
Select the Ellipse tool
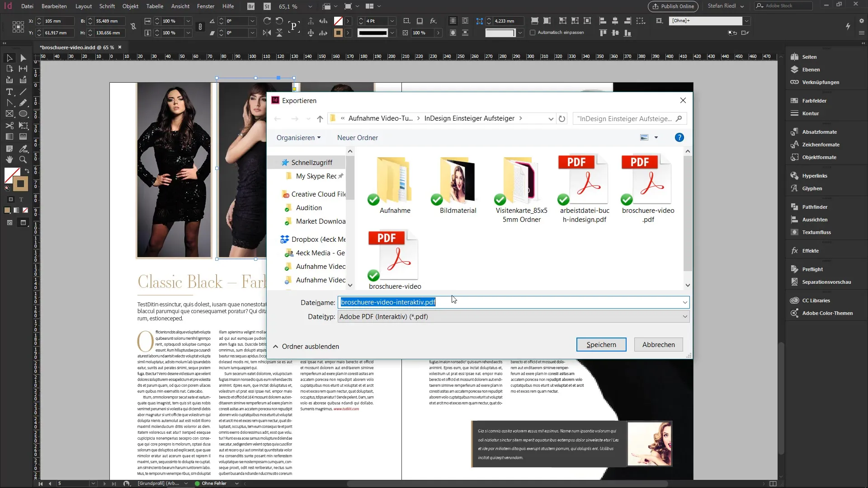[x=23, y=114]
